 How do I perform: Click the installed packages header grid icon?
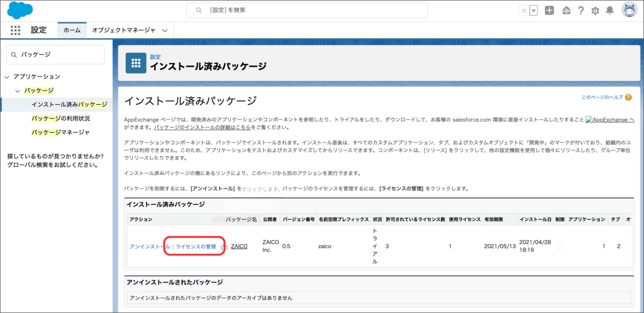click(x=136, y=63)
